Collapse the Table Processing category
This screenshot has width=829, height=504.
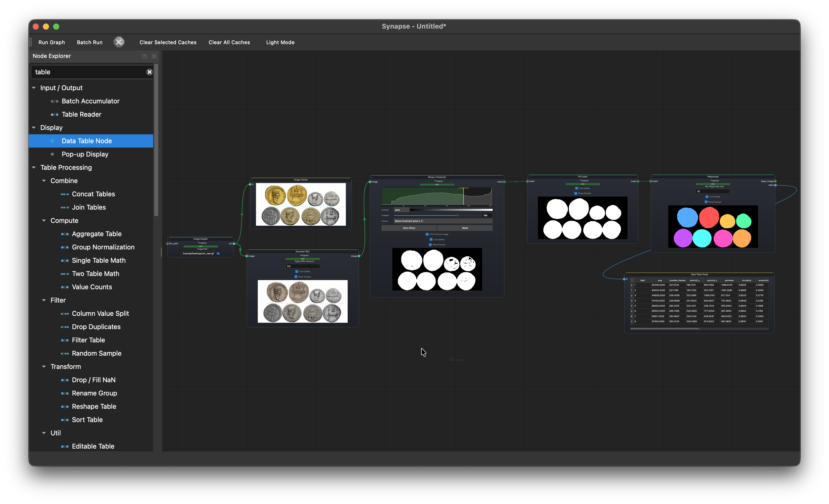pos(34,167)
